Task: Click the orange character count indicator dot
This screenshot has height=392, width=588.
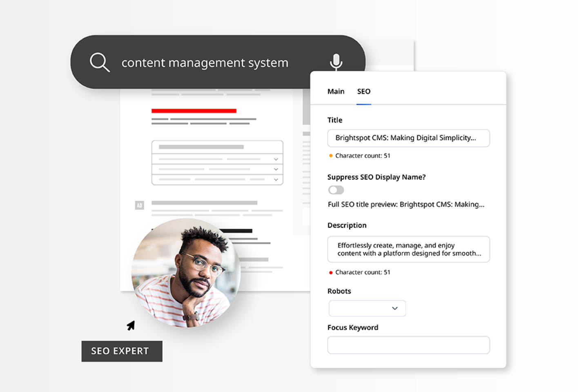Action: click(330, 156)
